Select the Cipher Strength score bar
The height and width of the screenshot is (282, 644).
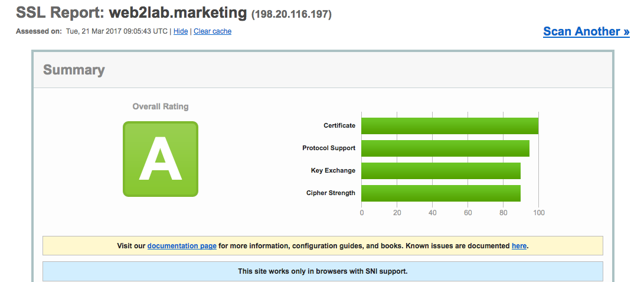[x=440, y=193]
